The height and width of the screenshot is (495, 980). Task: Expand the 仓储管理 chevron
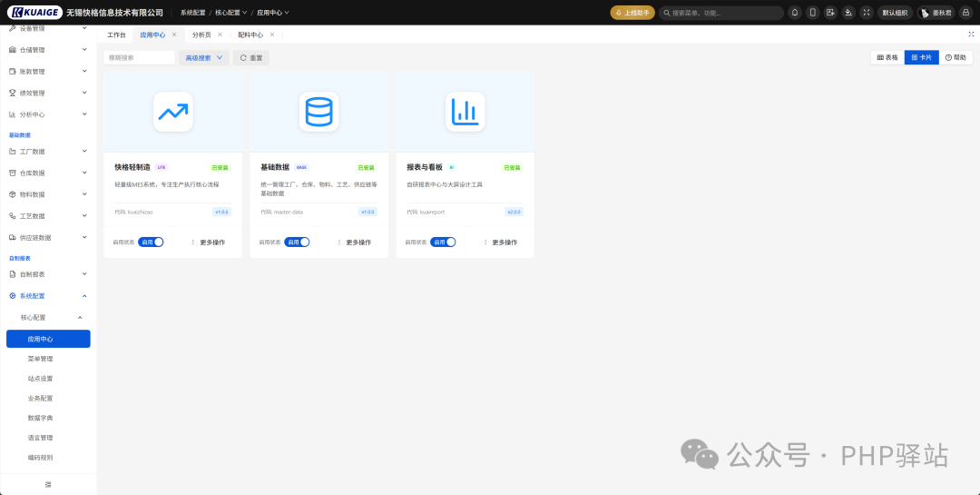[84, 50]
